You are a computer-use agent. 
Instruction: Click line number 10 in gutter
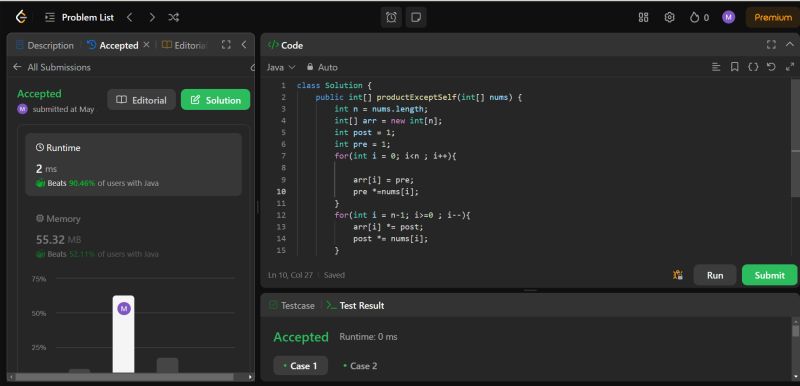(281, 192)
